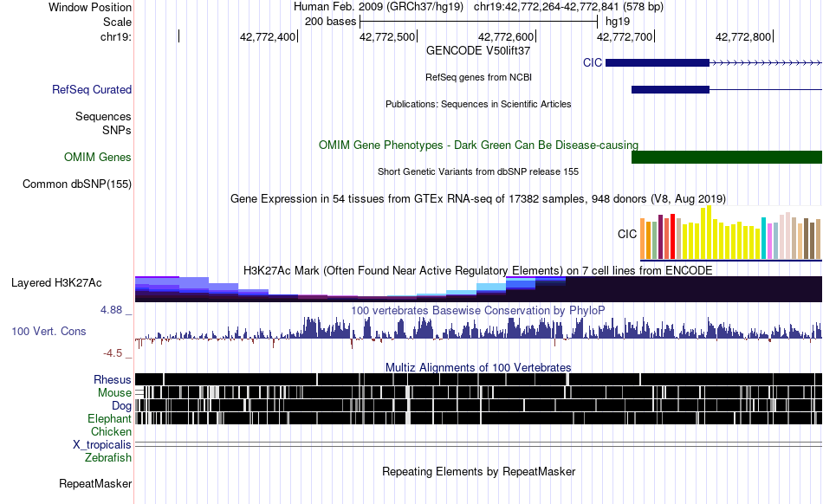Select the Mouse alignment label

click(114, 393)
